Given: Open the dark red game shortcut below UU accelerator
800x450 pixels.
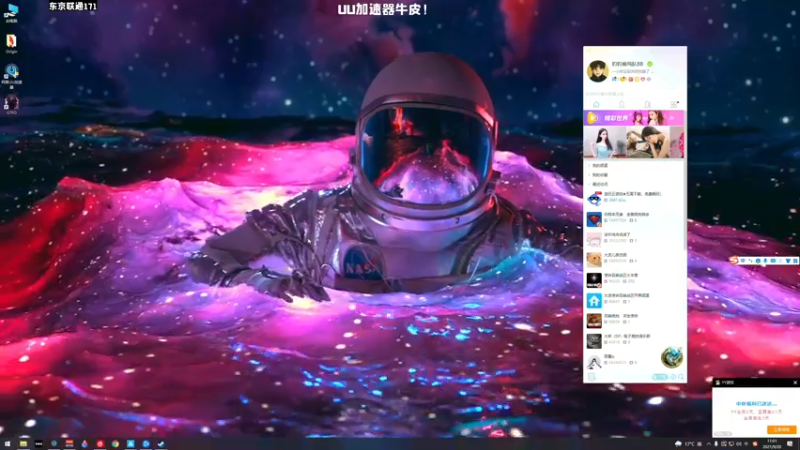Looking at the screenshot, I should [11, 104].
